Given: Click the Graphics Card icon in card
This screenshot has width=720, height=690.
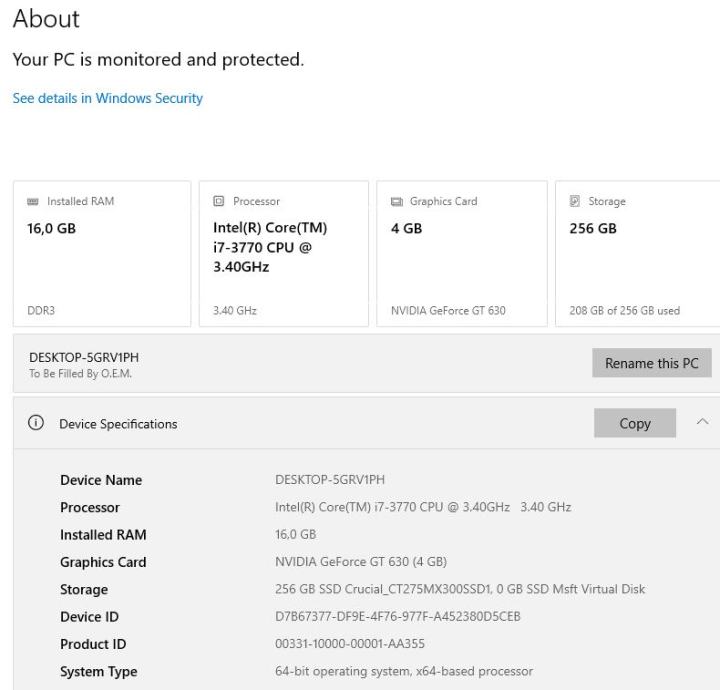Looking at the screenshot, I should pyautogui.click(x=396, y=201).
